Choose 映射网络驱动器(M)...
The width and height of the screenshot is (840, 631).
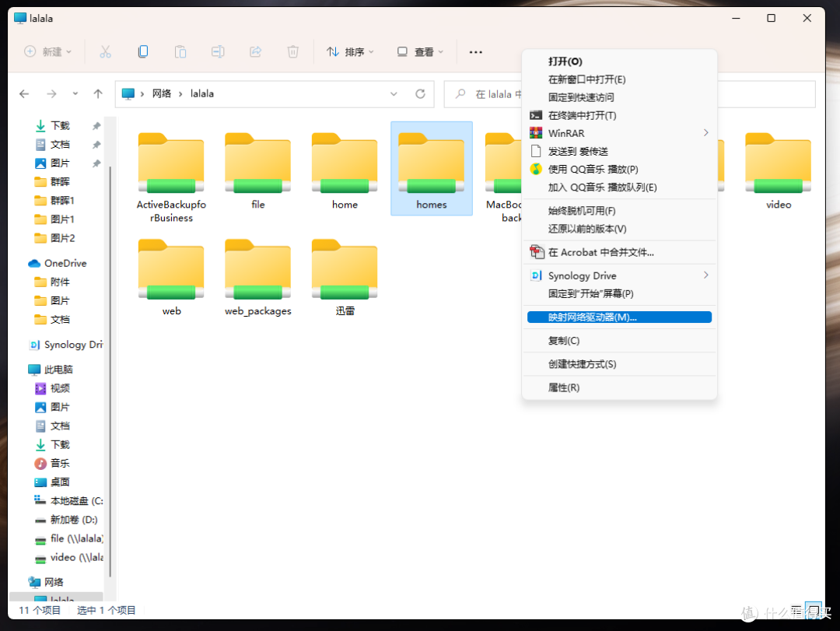point(619,317)
